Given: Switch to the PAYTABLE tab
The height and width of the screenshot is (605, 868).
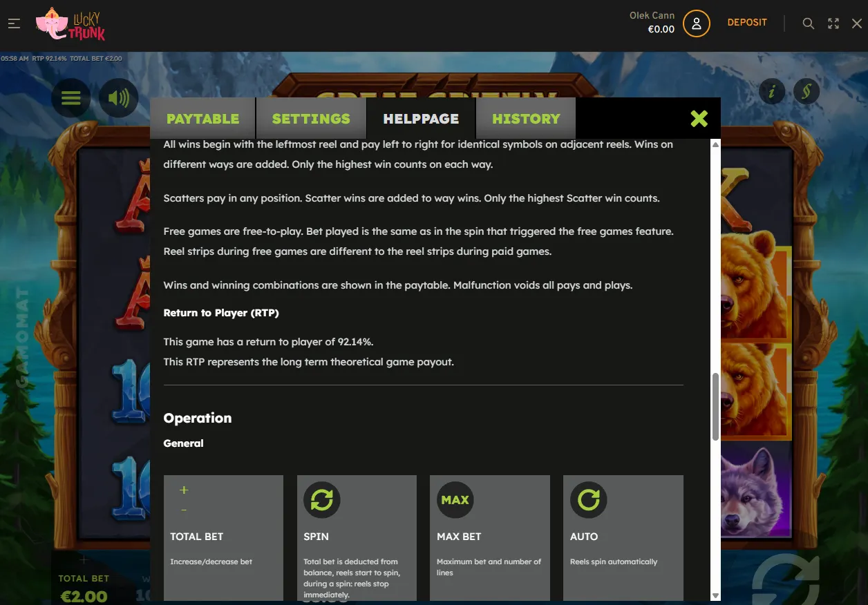Looking at the screenshot, I should 203,119.
